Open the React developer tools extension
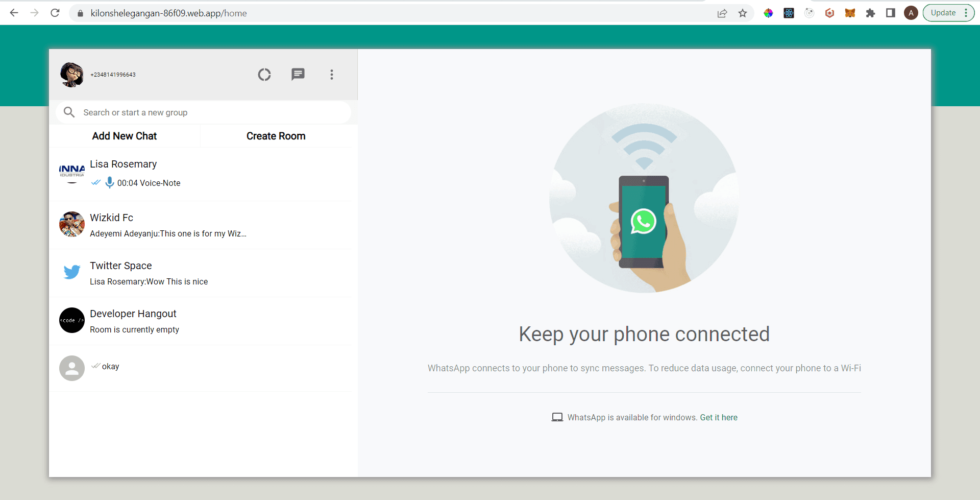 pos(789,13)
